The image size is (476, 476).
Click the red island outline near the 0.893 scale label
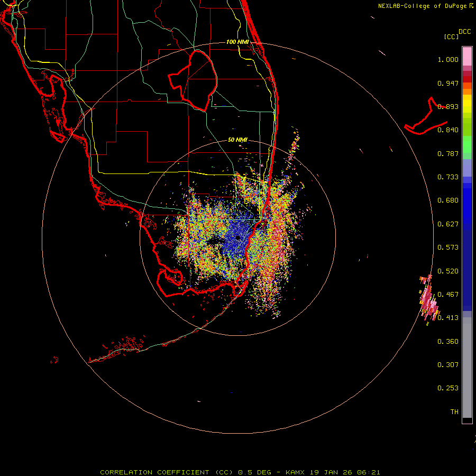[x=426, y=117]
